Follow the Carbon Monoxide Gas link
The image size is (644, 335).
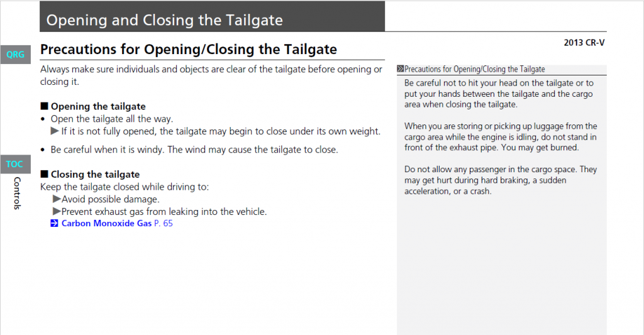(106, 223)
